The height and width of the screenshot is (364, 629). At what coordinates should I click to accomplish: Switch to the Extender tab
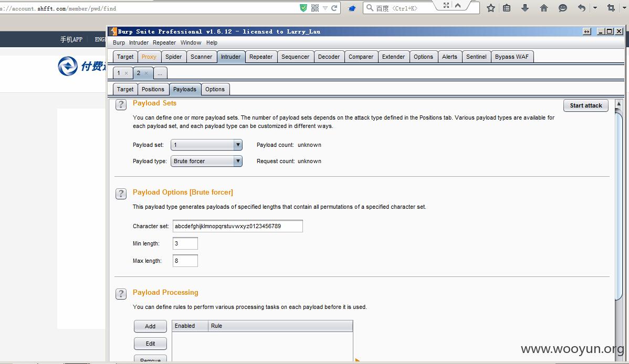394,57
